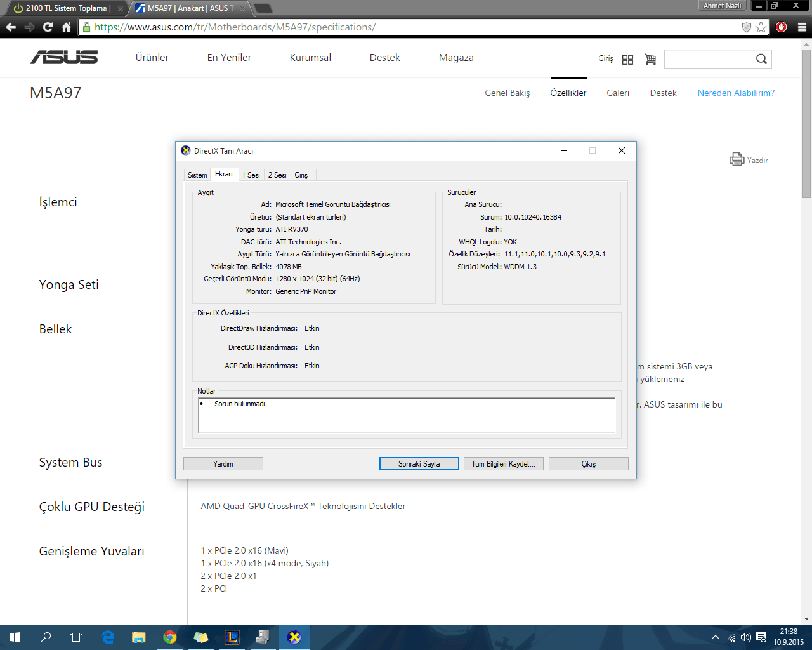812x650 pixels.
Task: Launch Microsoft Edge from the taskbar
Action: (108, 637)
